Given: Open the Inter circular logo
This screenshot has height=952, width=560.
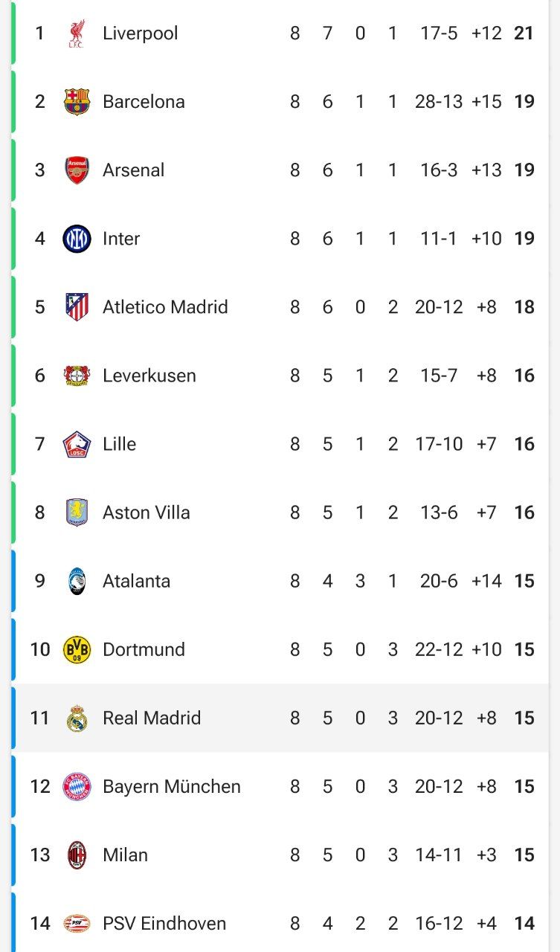Looking at the screenshot, I should 77,239.
